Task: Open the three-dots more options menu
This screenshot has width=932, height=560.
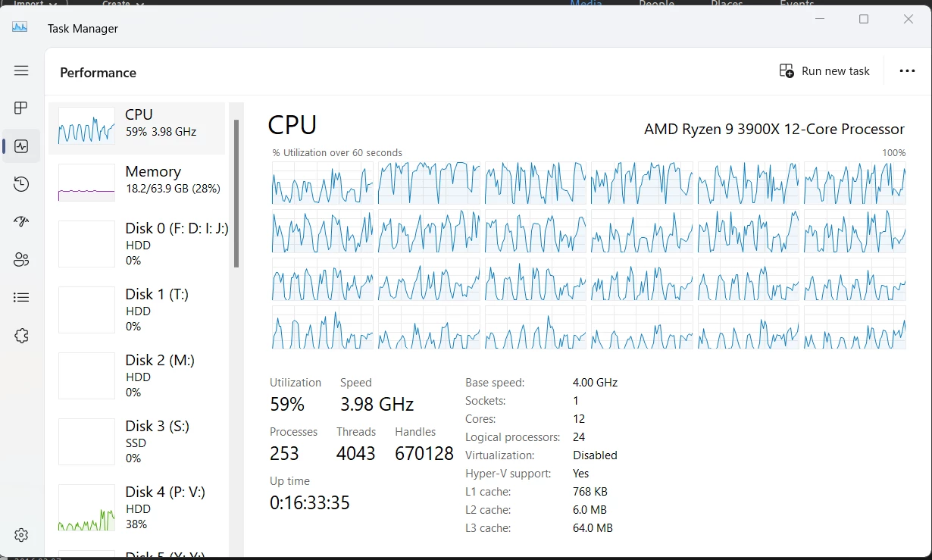Action: (x=907, y=70)
